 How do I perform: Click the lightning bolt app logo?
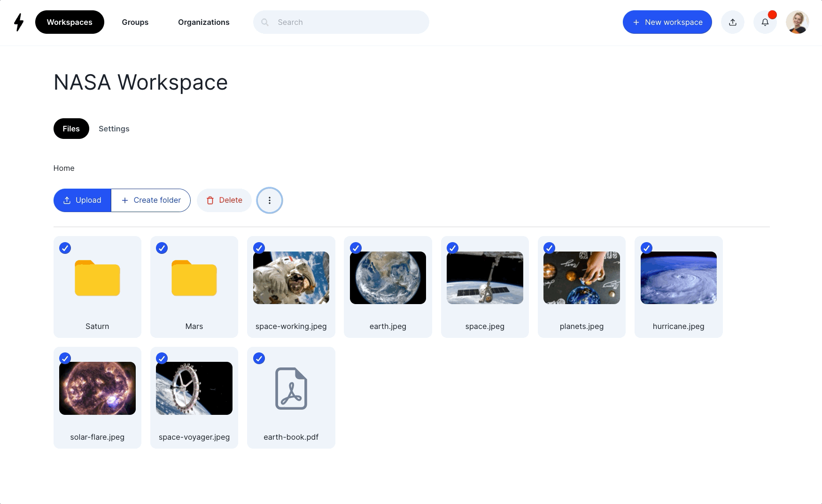coord(19,22)
